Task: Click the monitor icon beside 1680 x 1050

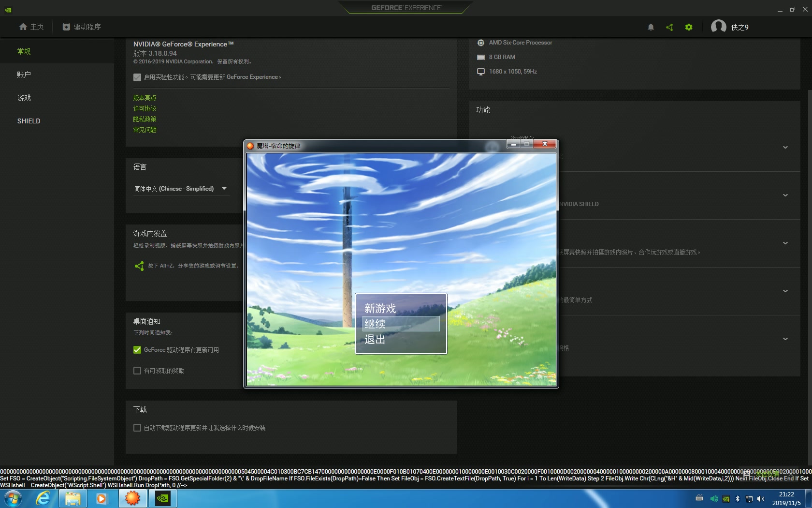Action: tap(481, 72)
